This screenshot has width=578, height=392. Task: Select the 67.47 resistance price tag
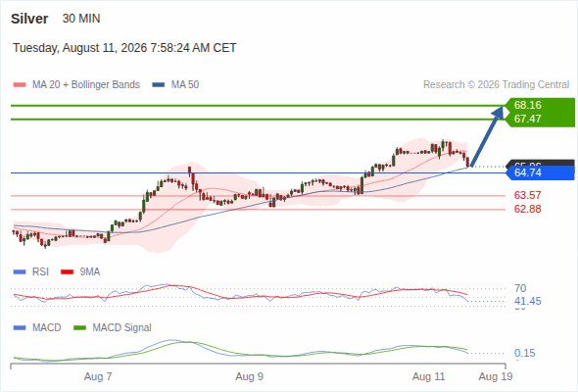[x=528, y=120]
